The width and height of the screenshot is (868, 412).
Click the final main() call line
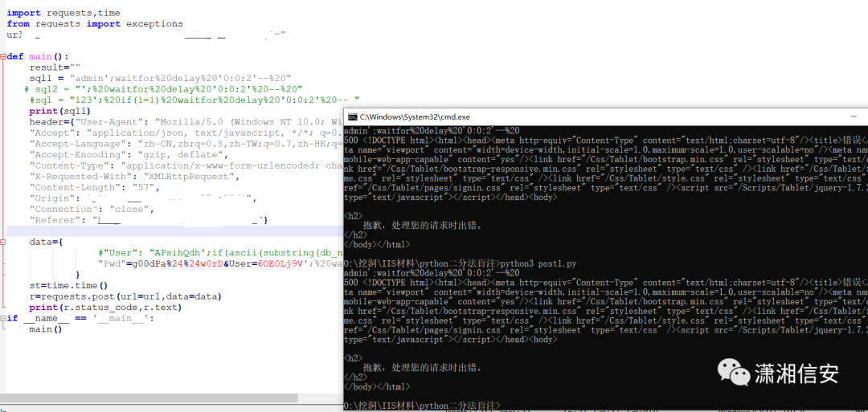(x=47, y=329)
